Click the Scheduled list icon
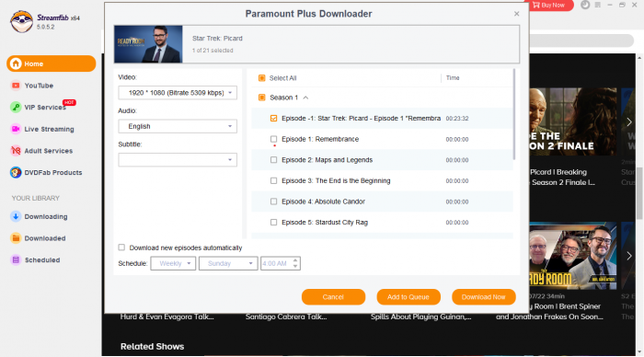The width and height of the screenshot is (644, 357). (16, 260)
